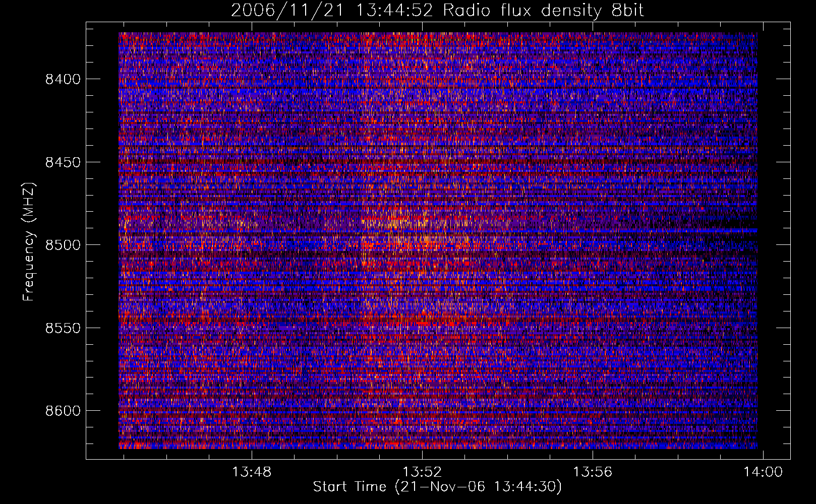The image size is (816, 504).
Task: Select the 8550 frequency axis label
Action: 63,328
